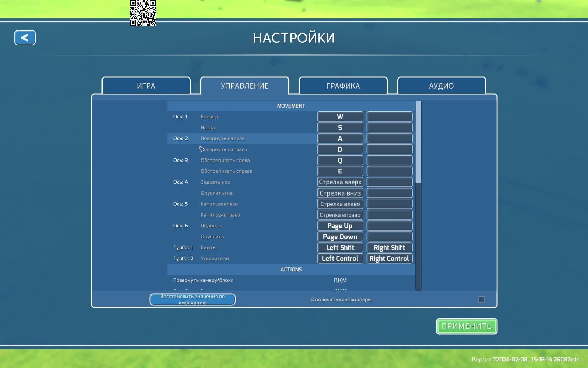Set secondary key for Повернуть налево

pos(390,138)
